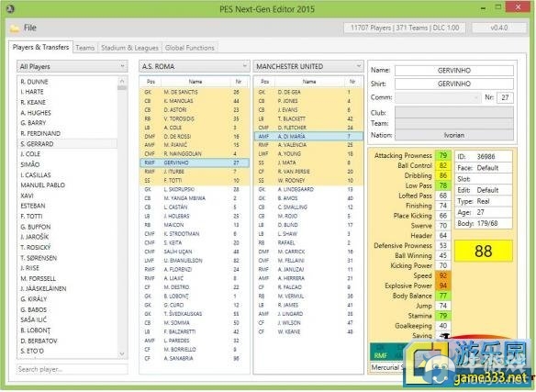The height and width of the screenshot is (392, 536).
Task: Select S. GERRARD in All Players list
Action: tap(67, 143)
